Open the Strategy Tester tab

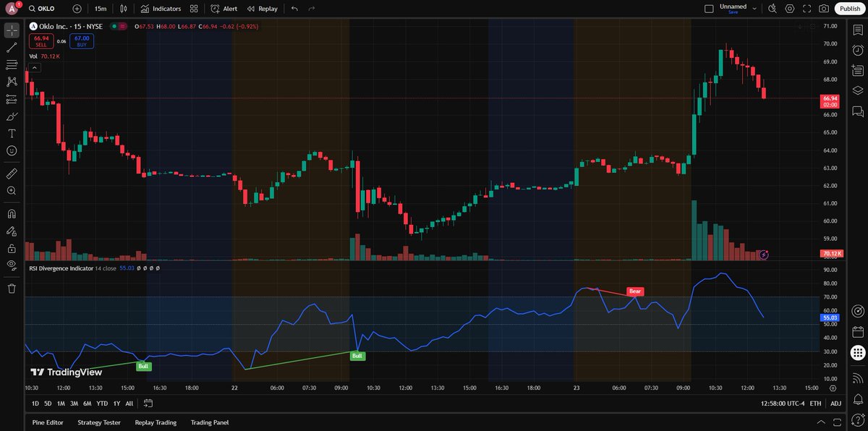pyautogui.click(x=99, y=422)
